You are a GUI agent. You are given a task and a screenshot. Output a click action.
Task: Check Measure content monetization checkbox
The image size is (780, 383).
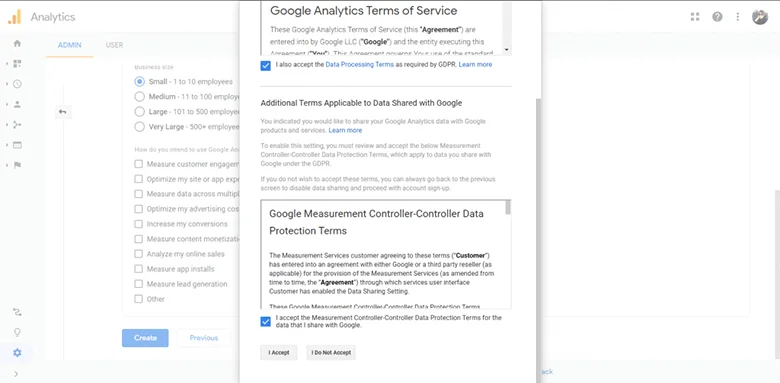139,239
